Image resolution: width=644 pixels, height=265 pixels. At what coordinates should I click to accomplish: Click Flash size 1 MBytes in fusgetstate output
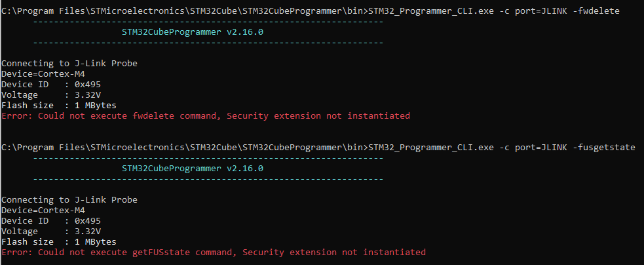58,242
